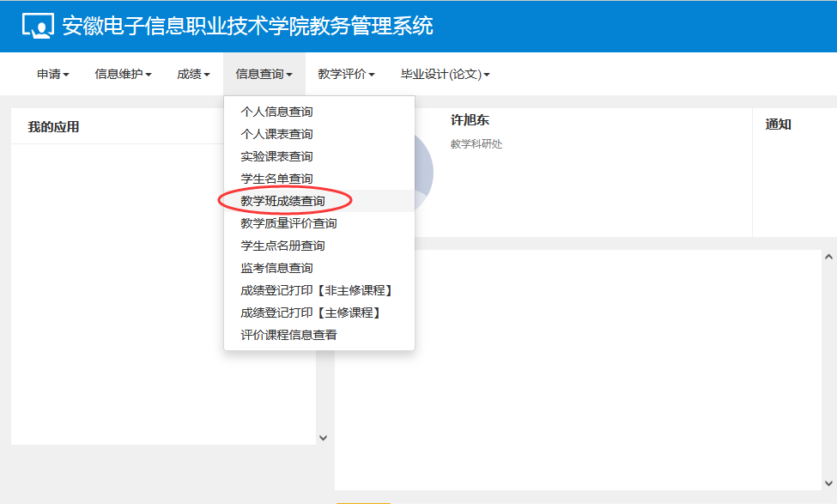Select 学生点名册查询 menu entry

(x=282, y=246)
